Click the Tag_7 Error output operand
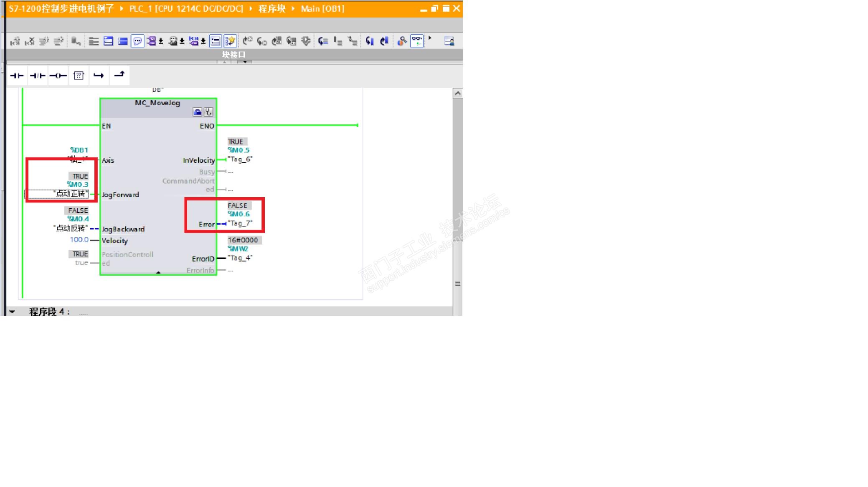Screen dimensions: 868x487 pyautogui.click(x=240, y=223)
